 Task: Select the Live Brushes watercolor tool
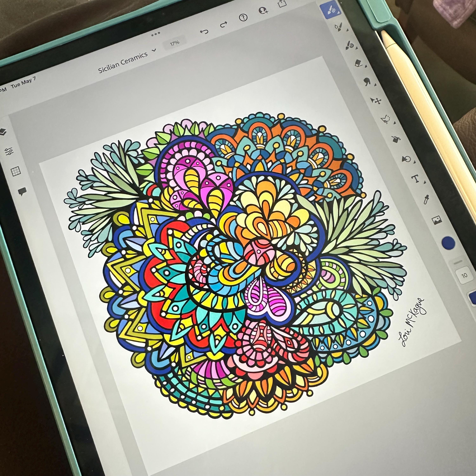point(339,27)
